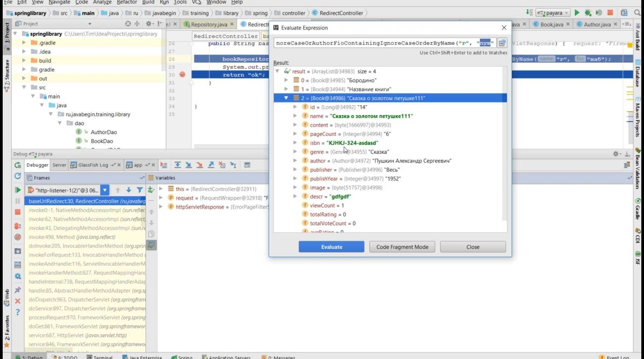Click Close button in Evaluate dialog
Image resolution: width=644 pixels, height=359 pixels.
point(473,247)
